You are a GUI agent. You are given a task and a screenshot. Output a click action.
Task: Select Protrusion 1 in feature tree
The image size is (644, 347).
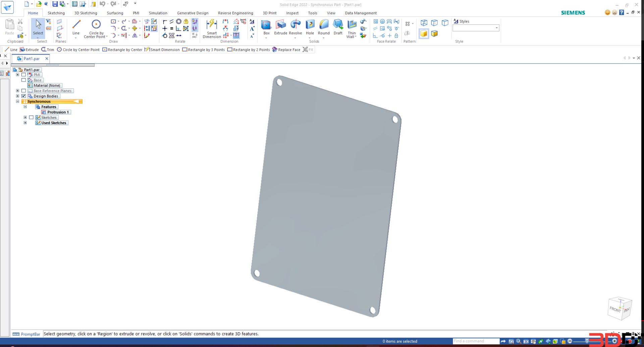pyautogui.click(x=56, y=112)
